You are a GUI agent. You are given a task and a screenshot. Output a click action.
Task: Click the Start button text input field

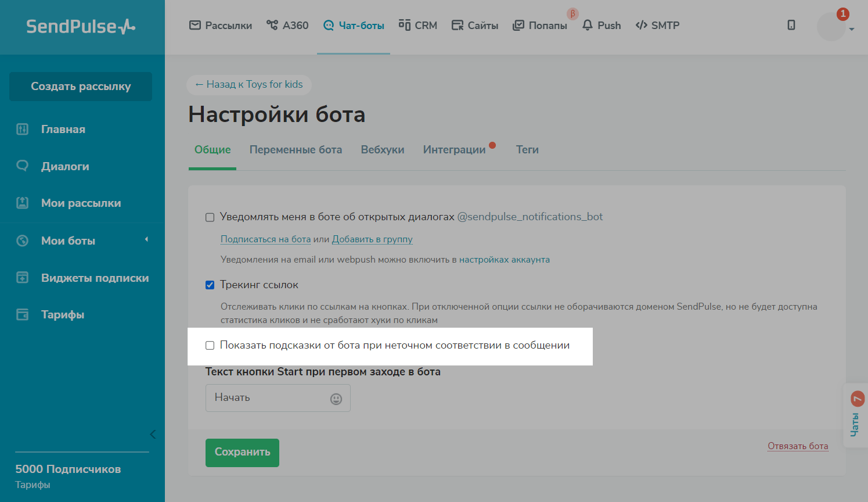click(266, 398)
